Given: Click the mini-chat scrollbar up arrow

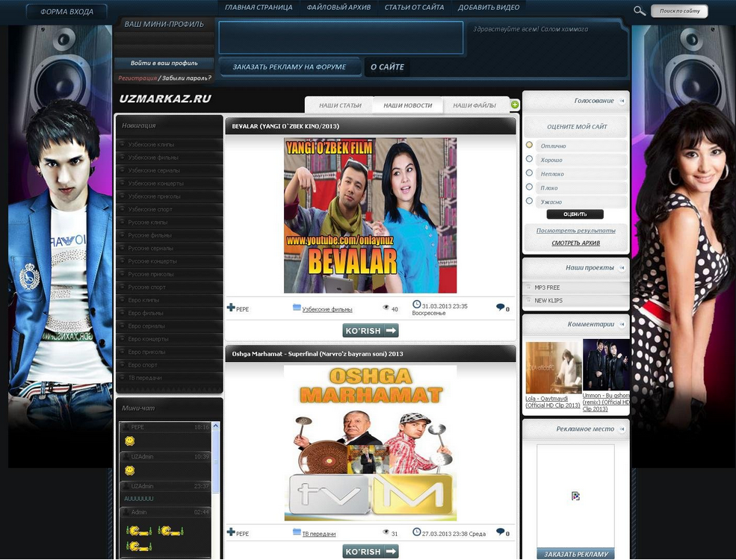Looking at the screenshot, I should (x=215, y=426).
